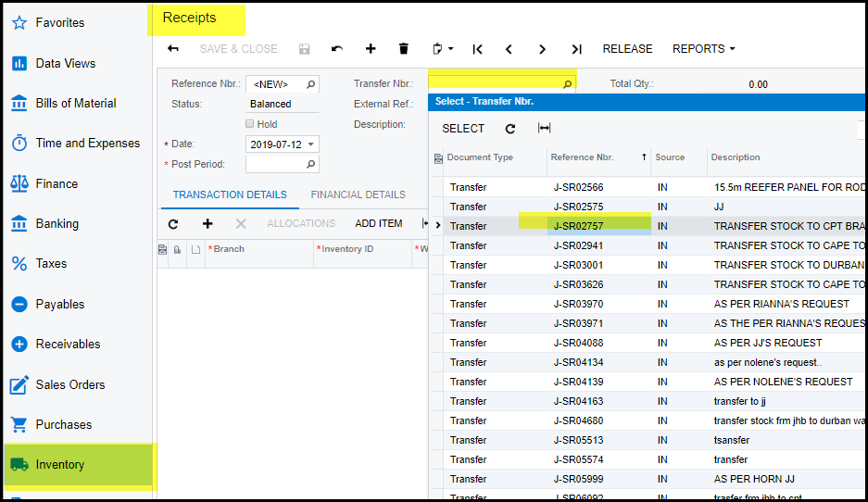The height and width of the screenshot is (502, 868).
Task: Click the Add Item button
Action: [378, 223]
